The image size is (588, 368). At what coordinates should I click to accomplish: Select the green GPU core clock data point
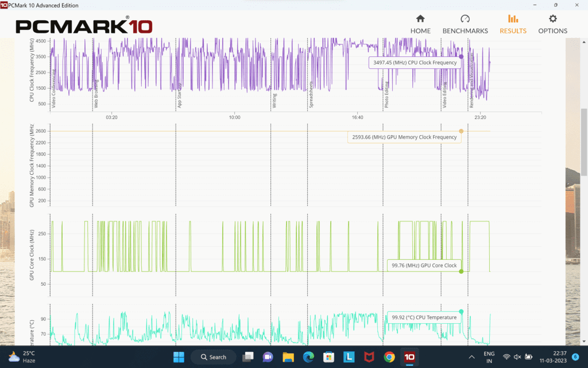point(461,271)
